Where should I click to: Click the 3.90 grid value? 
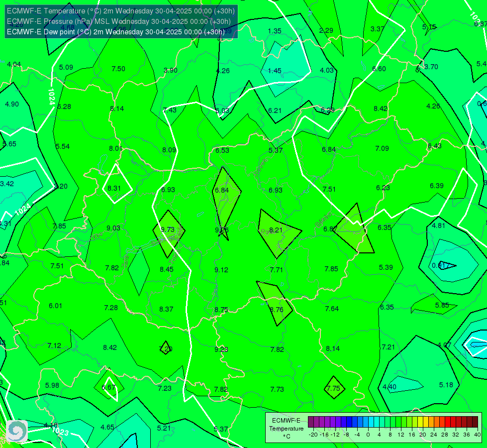(x=171, y=70)
